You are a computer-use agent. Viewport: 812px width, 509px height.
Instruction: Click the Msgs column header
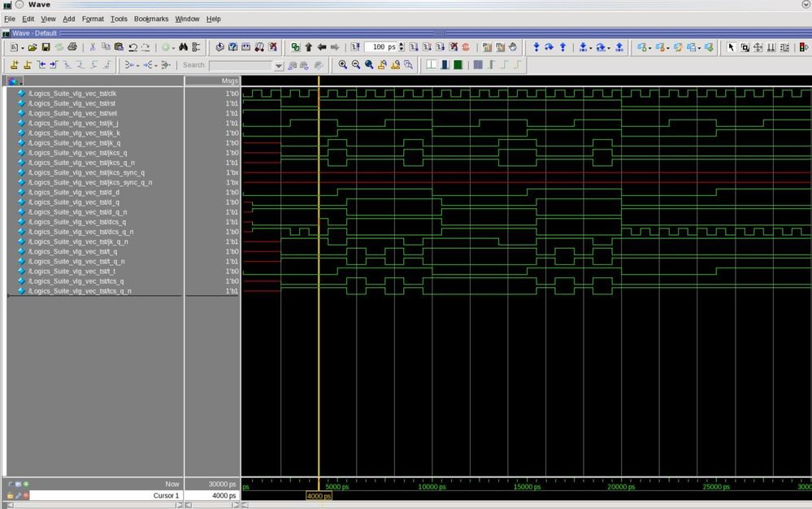click(x=229, y=81)
